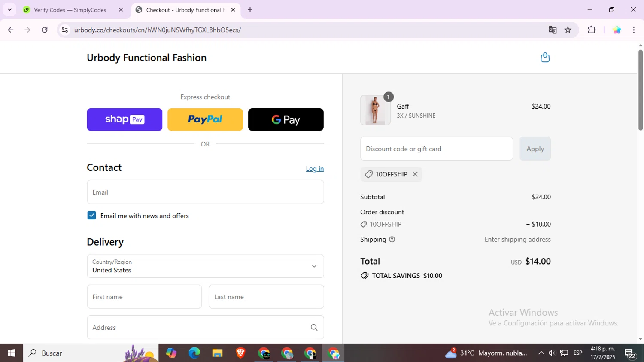The height and width of the screenshot is (362, 644).
Task: Focus the Discount code or gift card field
Action: point(437,149)
